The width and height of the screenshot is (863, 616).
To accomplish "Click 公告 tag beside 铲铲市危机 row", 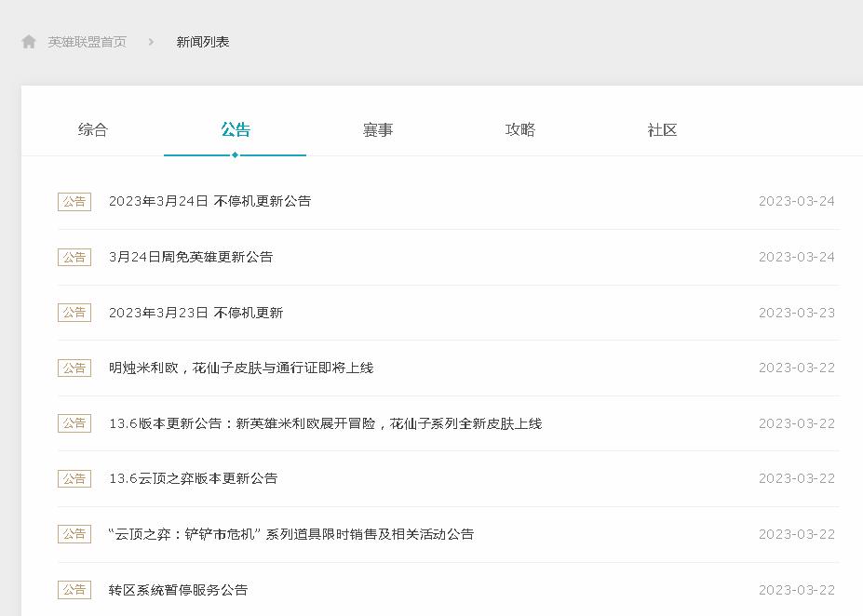I will (74, 534).
